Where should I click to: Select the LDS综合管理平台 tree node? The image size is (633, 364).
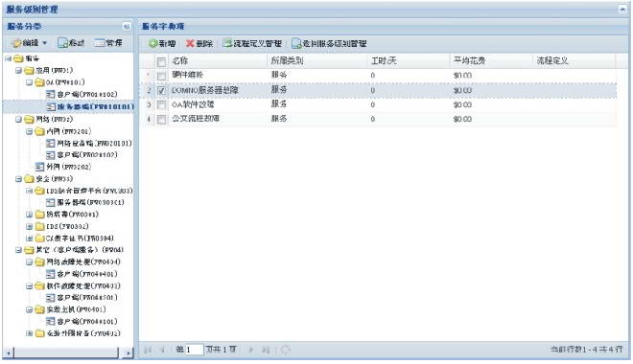(89, 191)
